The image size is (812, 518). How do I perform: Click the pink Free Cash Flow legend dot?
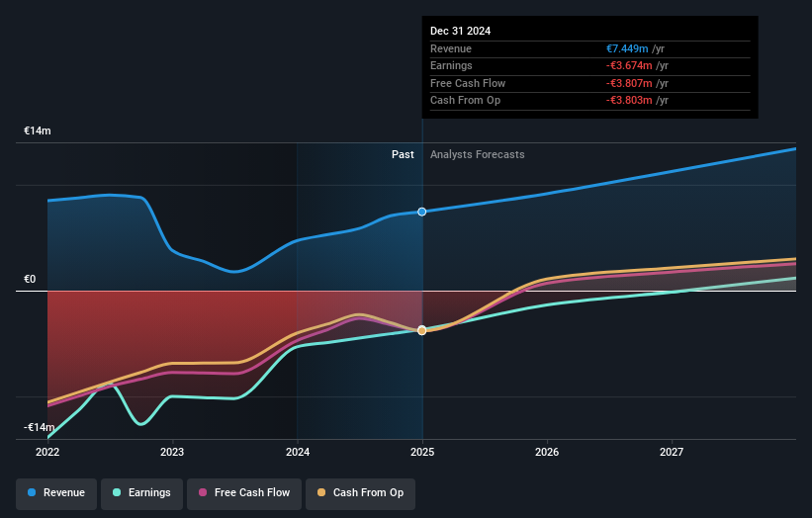(x=203, y=492)
